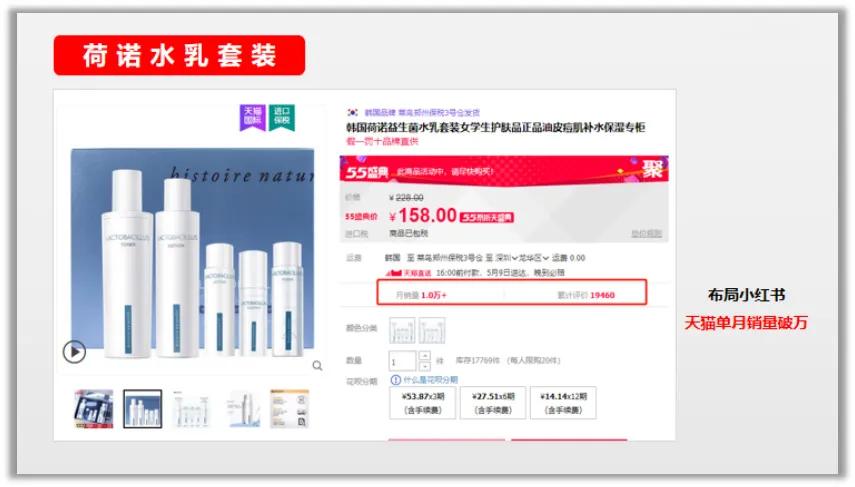
Task: Increase quantity with the up arrow
Action: click(424, 356)
